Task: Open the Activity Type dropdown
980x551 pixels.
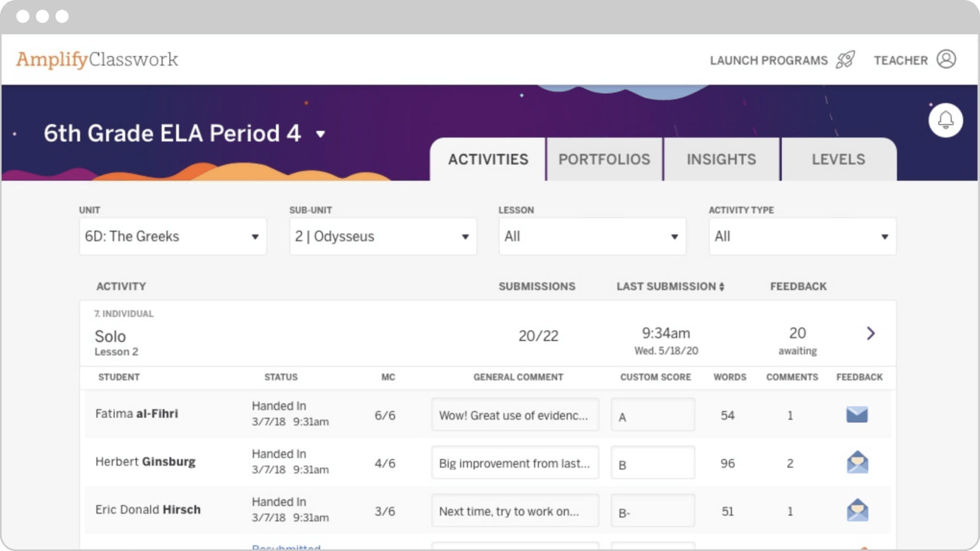Action: pyautogui.click(x=802, y=236)
